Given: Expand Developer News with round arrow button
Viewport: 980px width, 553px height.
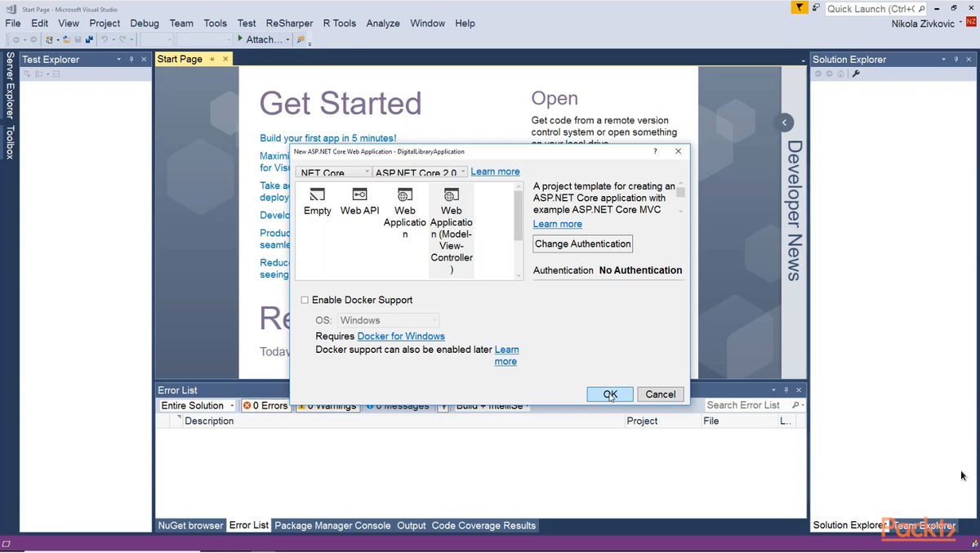Looking at the screenshot, I should [784, 123].
